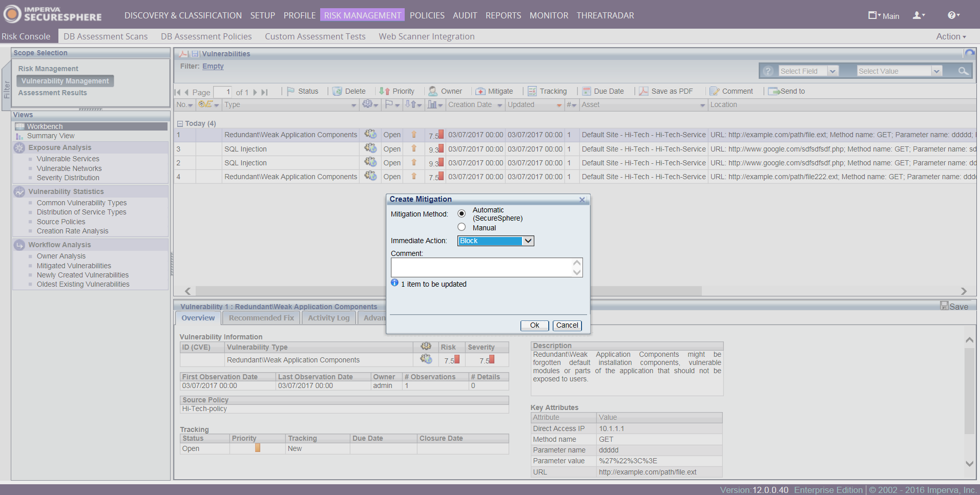The width and height of the screenshot is (980, 495).
Task: Click the Save disk icon in details panel
Action: pos(944,306)
